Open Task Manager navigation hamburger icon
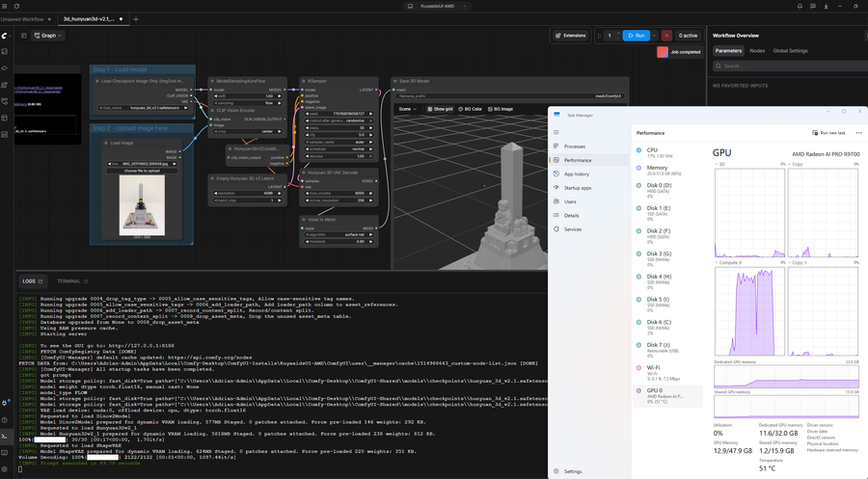The height and width of the screenshot is (479, 868). coord(556,132)
